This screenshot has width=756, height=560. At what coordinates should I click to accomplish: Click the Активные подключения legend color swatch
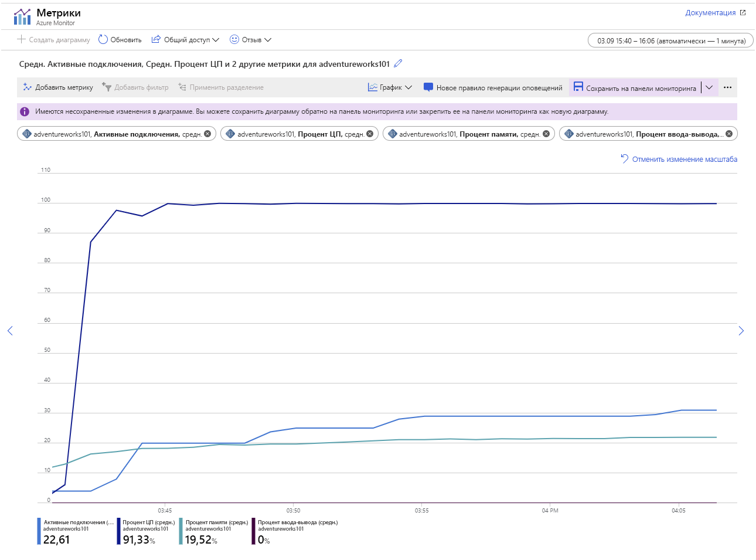tap(39, 531)
